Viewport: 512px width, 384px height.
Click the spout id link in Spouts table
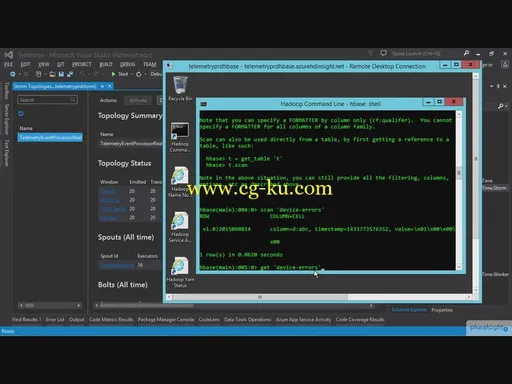pos(117,265)
